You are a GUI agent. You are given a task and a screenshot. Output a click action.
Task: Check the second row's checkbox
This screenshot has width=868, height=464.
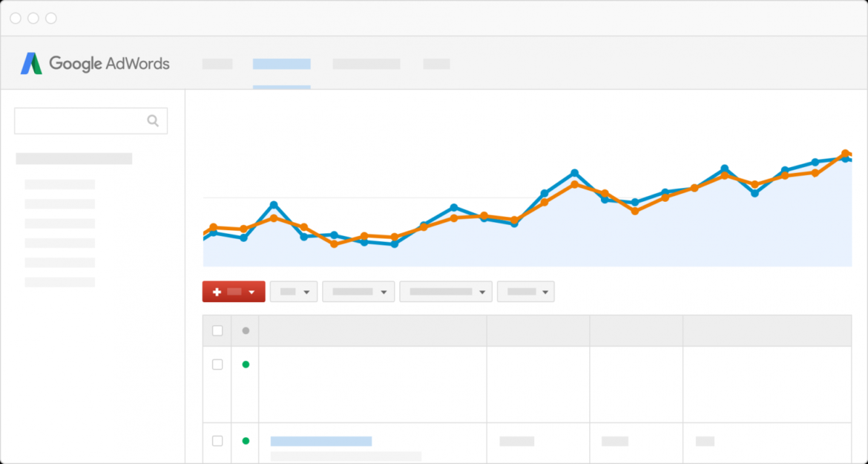tap(217, 440)
